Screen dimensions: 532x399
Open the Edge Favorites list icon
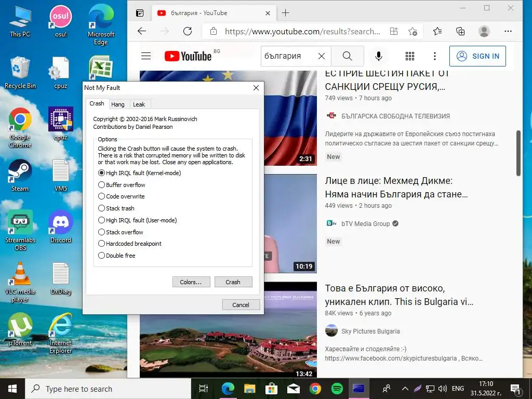(x=437, y=31)
